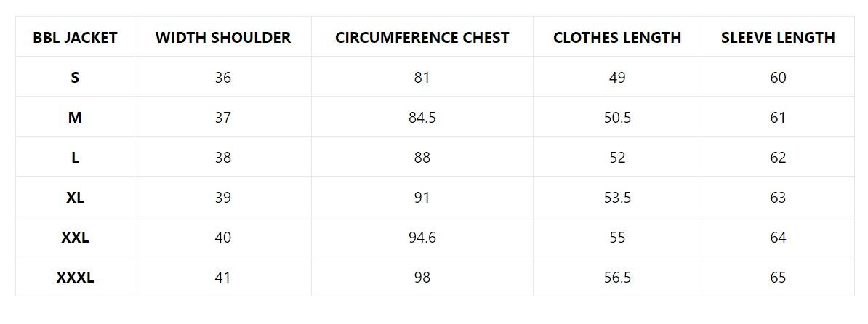Select the XXL size row label
The height and width of the screenshot is (324, 868).
75,238
